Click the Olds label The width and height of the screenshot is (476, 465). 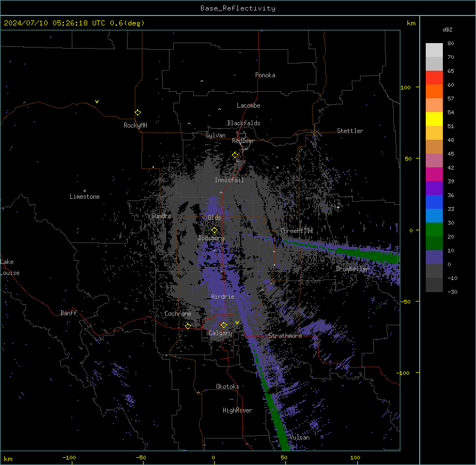(x=214, y=218)
